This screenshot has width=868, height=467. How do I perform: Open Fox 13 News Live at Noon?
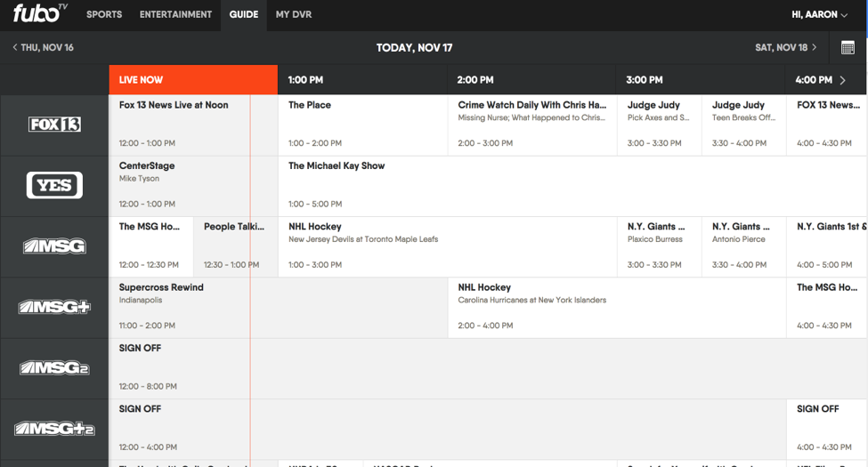tap(193, 125)
